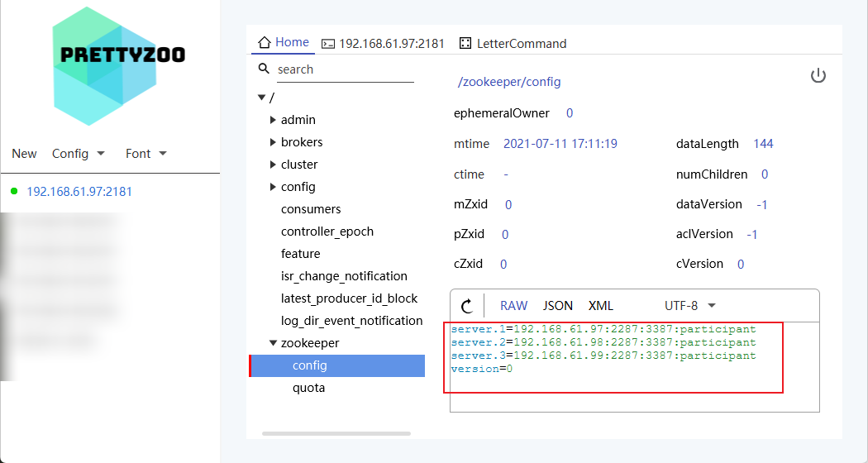Select the zookeeper node label
This screenshot has width=868, height=463.
(310, 343)
